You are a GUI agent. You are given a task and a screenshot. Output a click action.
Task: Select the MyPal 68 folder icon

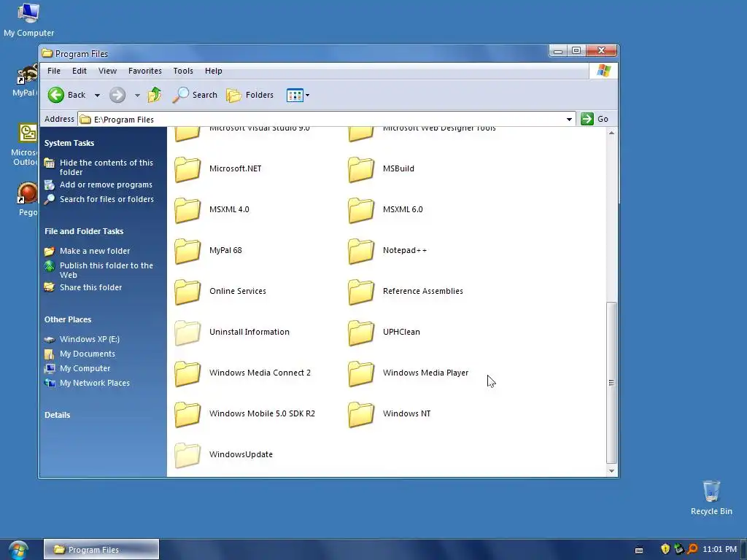coord(187,251)
